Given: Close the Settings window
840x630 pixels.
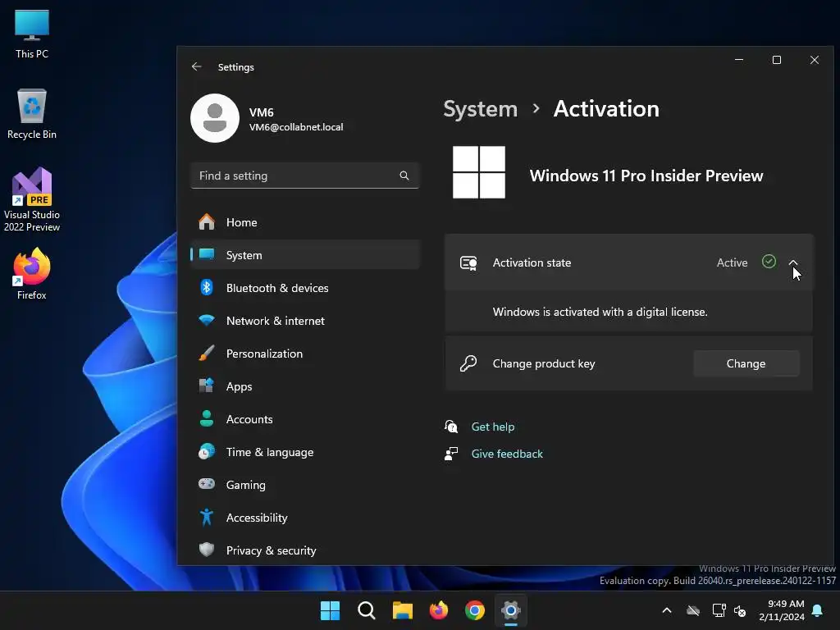Looking at the screenshot, I should [815, 60].
